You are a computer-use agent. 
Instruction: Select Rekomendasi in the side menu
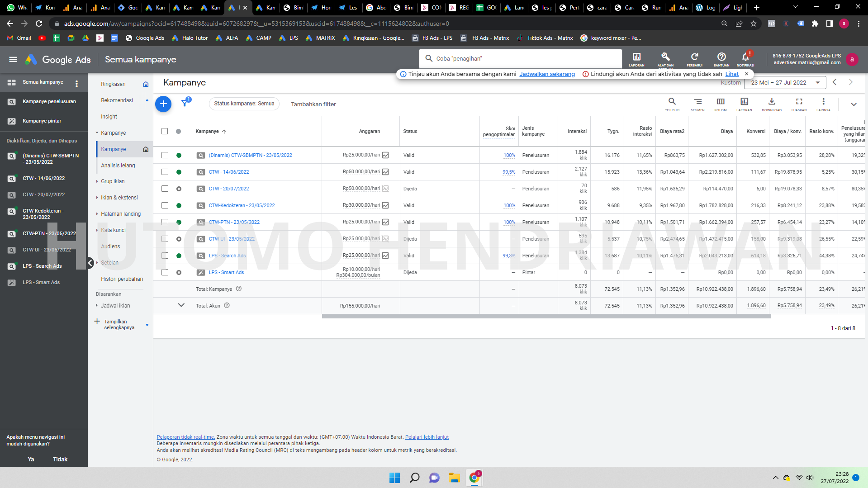point(117,100)
